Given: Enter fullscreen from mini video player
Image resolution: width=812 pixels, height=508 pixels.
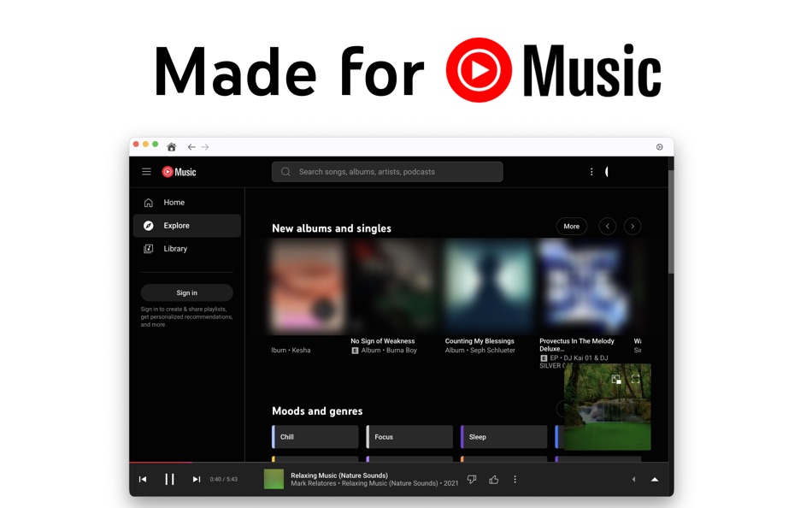Looking at the screenshot, I should point(635,380).
